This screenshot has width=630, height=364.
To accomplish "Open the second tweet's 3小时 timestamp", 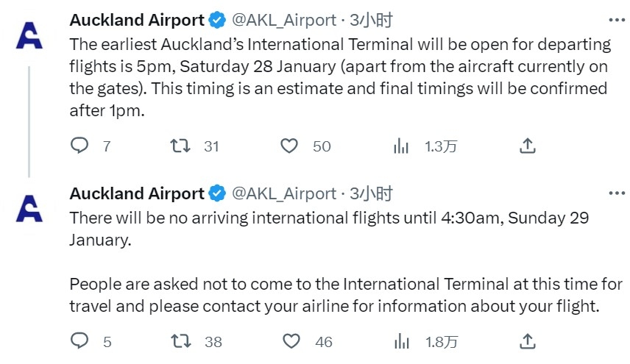I will (371, 193).
